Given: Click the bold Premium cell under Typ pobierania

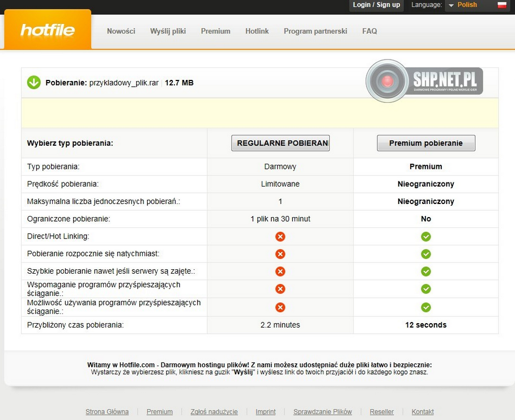Looking at the screenshot, I should tap(426, 167).
